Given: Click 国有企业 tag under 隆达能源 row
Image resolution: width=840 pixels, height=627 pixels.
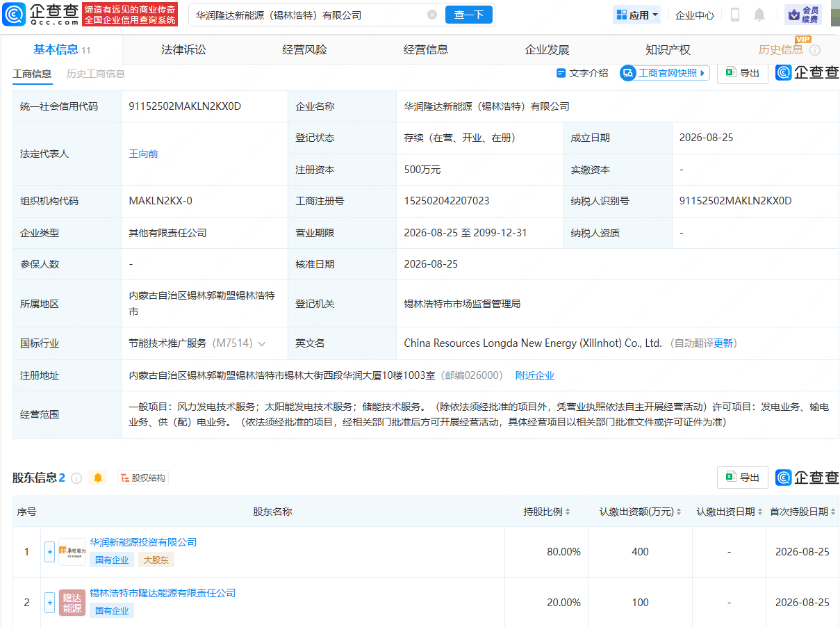Looking at the screenshot, I should pos(112,610).
